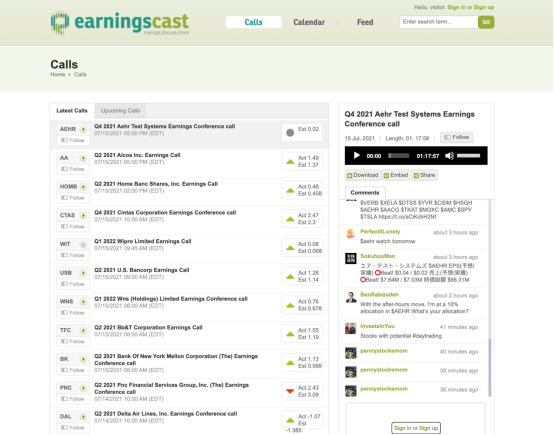Image resolution: width=554 pixels, height=435 pixels.
Task: Toggle Follow under the WIT ticker
Action: pyautogui.click(x=73, y=255)
